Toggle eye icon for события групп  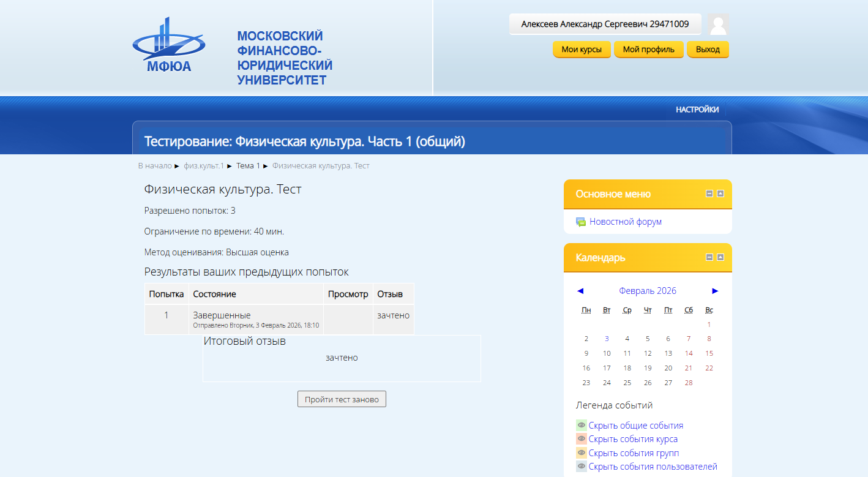tap(581, 453)
